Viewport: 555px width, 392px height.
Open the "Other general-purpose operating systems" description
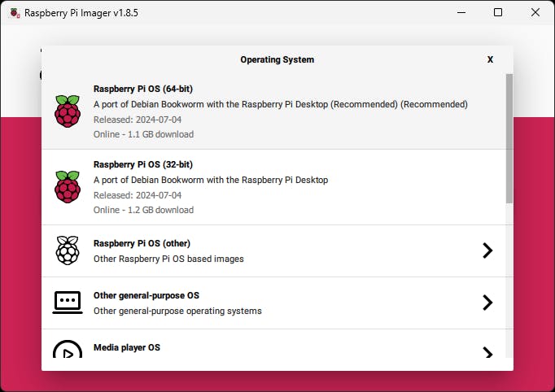click(x=177, y=311)
